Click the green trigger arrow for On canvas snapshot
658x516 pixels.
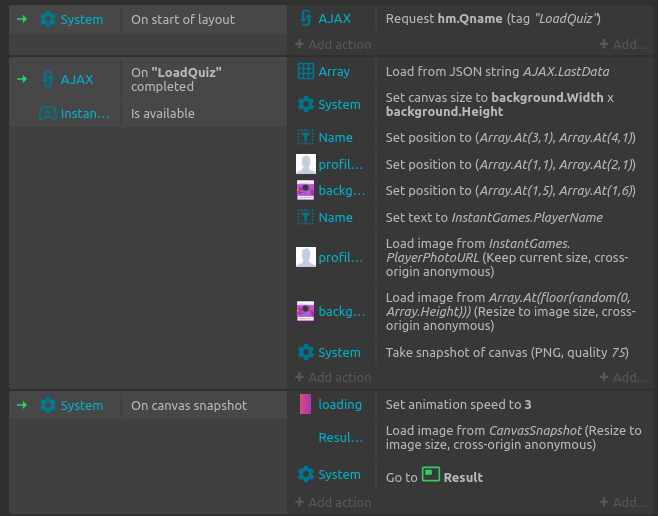(x=22, y=405)
